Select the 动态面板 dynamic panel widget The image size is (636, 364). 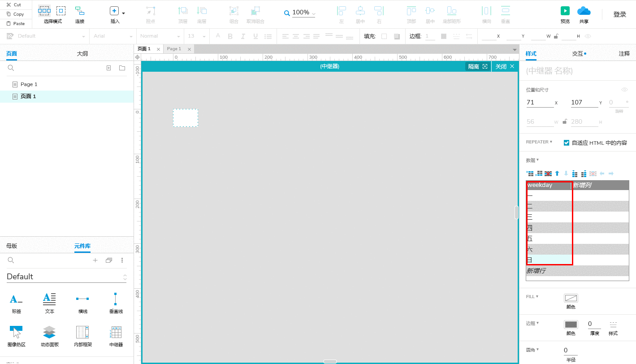49,337
